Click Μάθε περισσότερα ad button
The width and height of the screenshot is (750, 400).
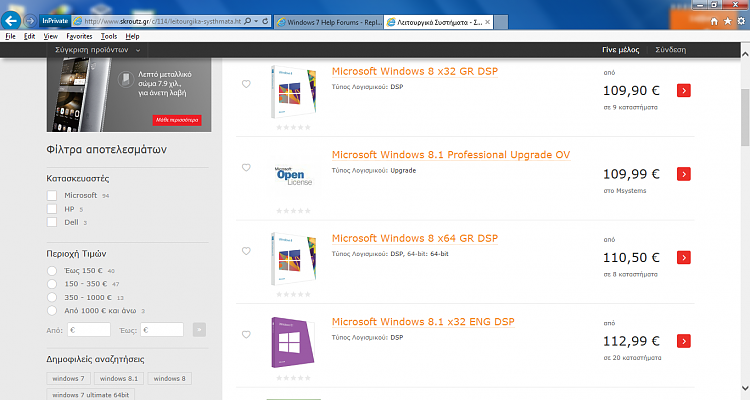pyautogui.click(x=177, y=120)
